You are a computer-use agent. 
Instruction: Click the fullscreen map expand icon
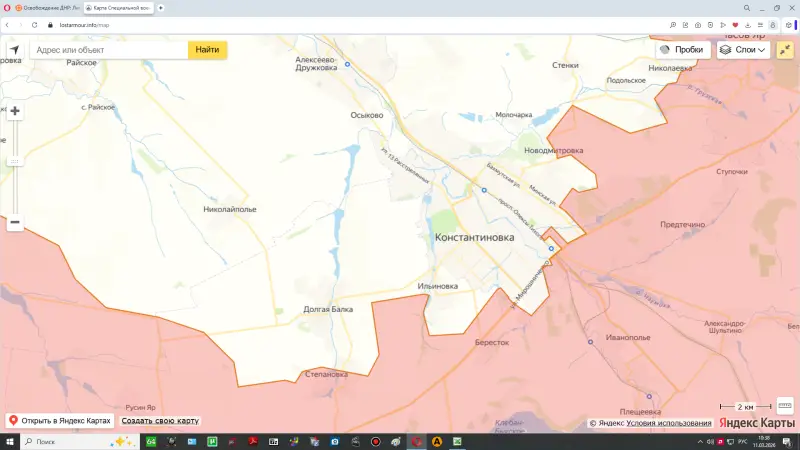click(x=783, y=49)
